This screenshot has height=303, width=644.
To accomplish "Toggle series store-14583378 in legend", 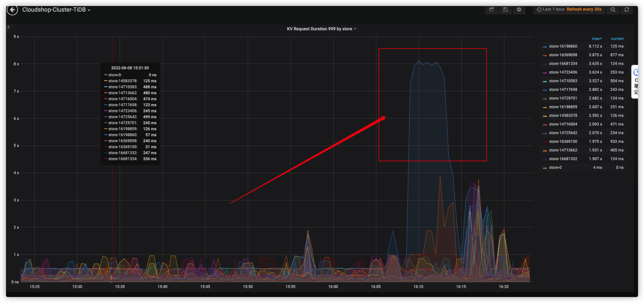I will coord(563,116).
